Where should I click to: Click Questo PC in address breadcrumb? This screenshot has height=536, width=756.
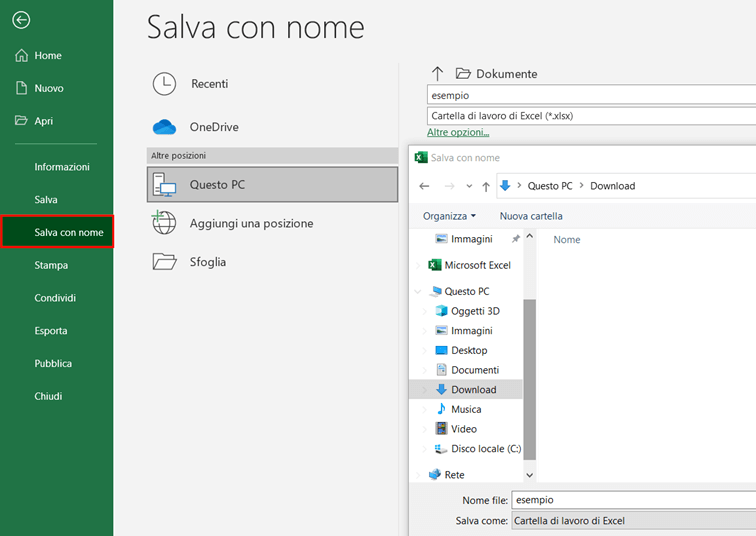550,186
